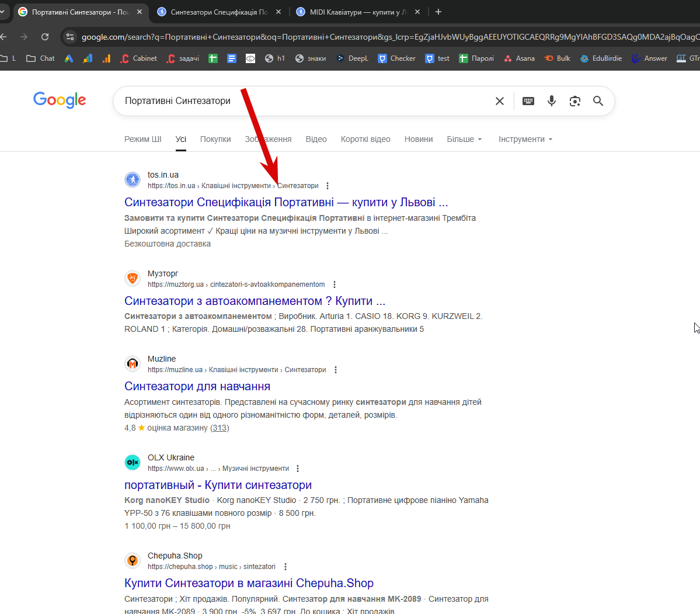The width and height of the screenshot is (700, 614).
Task: Open three-dot menu for tos.in.ua result
Action: (x=328, y=186)
